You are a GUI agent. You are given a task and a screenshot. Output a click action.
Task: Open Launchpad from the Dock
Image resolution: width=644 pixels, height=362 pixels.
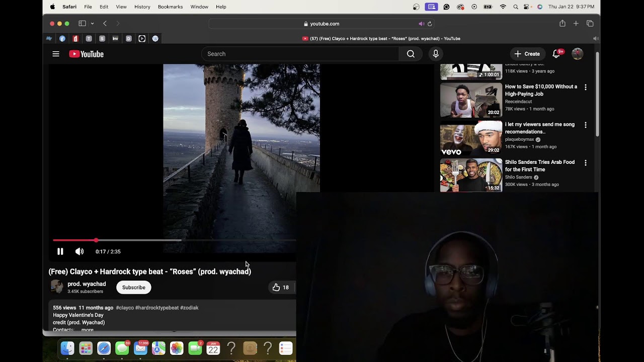[86, 348]
